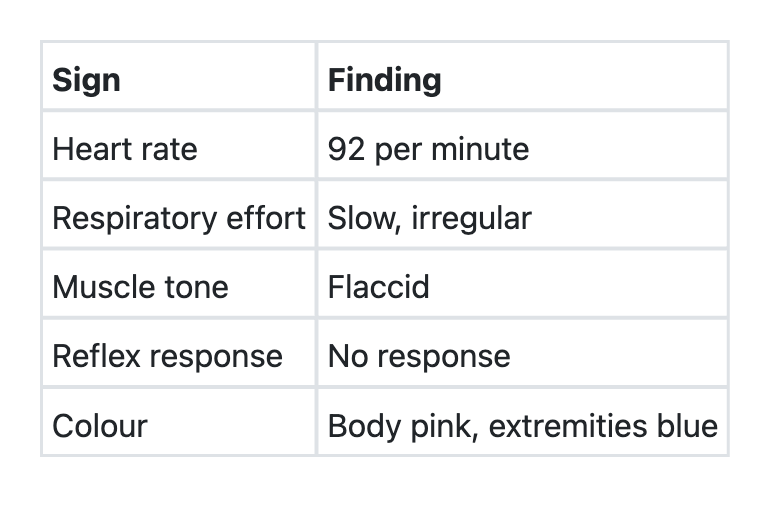This screenshot has height=530, width=770.
Task: Select the "Reflex response" sign cell
Action: (x=167, y=357)
